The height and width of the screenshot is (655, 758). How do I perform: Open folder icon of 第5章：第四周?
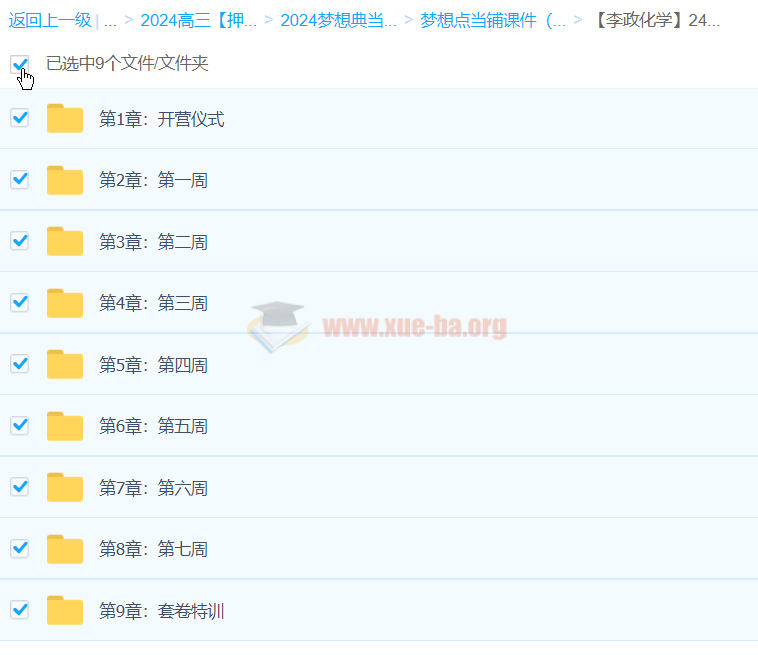pos(65,364)
